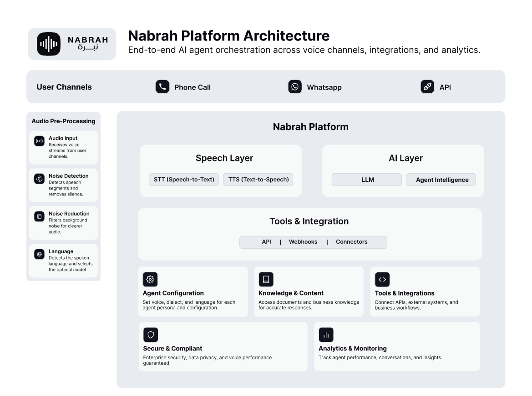The image size is (532, 396).
Task: Click the Tools & Integrations code brackets icon
Action: pyautogui.click(x=382, y=279)
